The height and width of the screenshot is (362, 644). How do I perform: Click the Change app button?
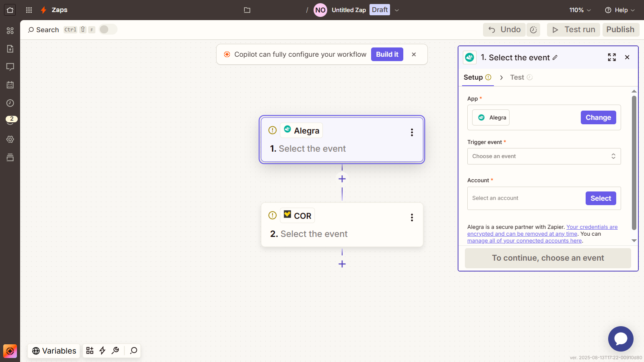pos(598,117)
